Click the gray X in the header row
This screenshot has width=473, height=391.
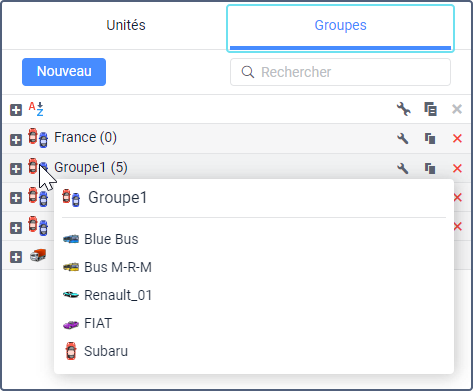[457, 109]
